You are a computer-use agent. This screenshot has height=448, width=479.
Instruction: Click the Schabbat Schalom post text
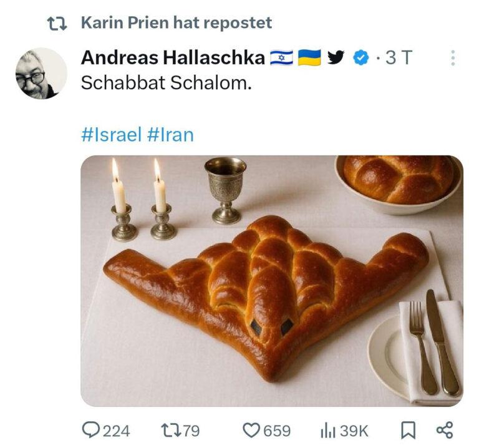(167, 83)
